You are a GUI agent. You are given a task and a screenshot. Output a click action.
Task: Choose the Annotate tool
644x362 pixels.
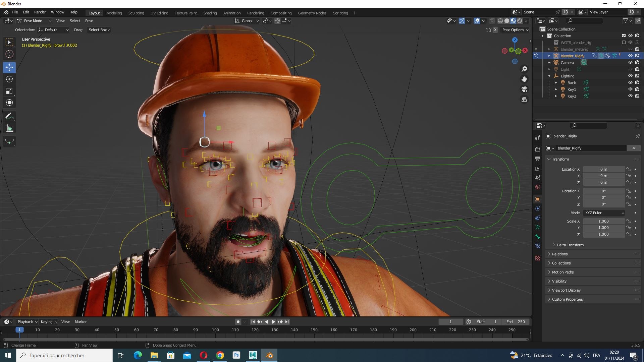pos(9,116)
